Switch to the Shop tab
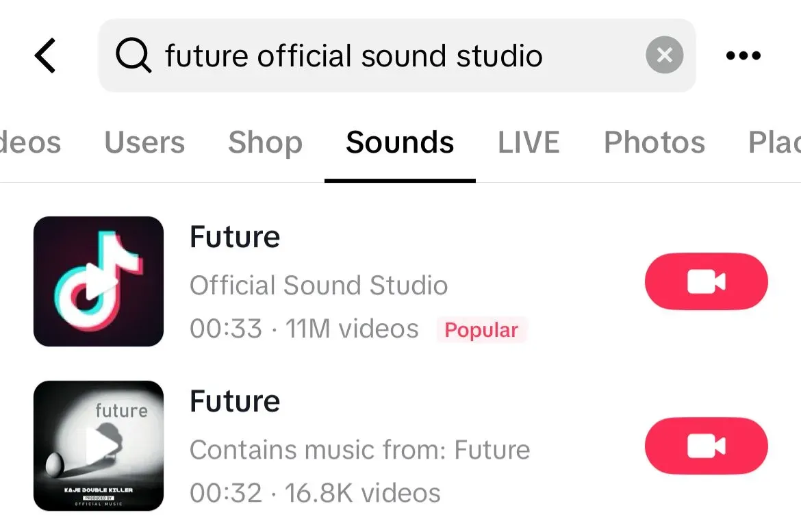The image size is (801, 532). tap(265, 142)
